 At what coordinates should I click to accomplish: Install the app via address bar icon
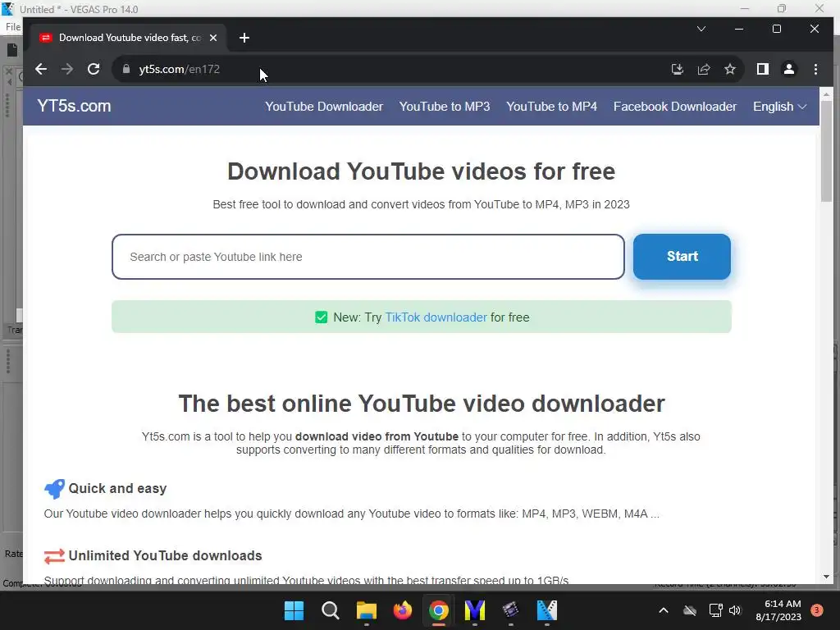[677, 69]
